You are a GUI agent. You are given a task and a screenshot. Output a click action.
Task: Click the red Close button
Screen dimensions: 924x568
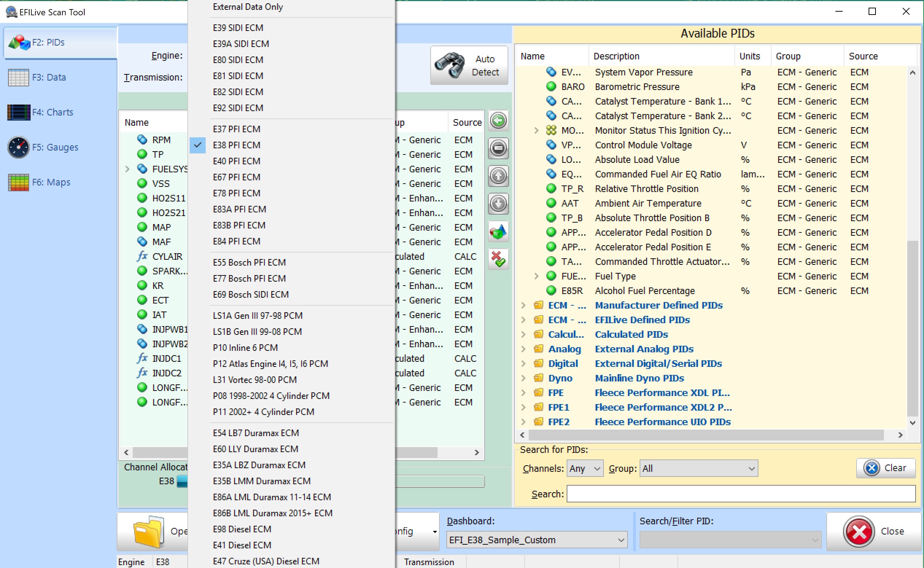pyautogui.click(x=874, y=532)
